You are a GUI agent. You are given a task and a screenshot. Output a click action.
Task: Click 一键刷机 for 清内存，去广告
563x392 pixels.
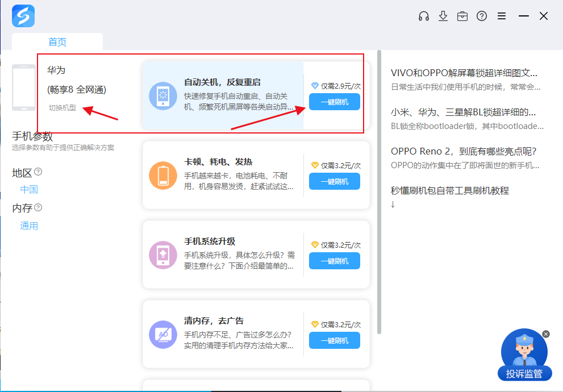point(334,340)
